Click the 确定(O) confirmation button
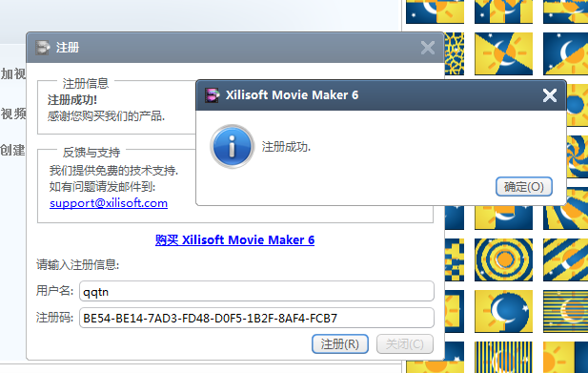588x373 pixels. (524, 187)
